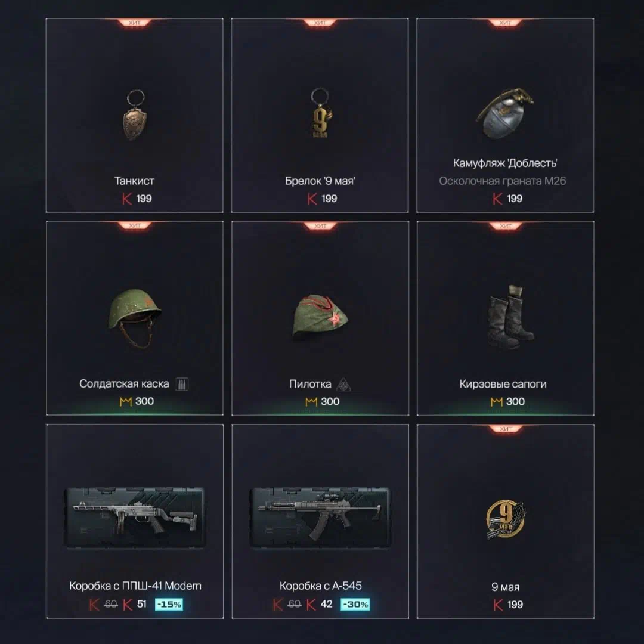Screen dimensions: 644x644
Task: Click the ППШ-41 Modern weapon box image
Action: [x=135, y=518]
